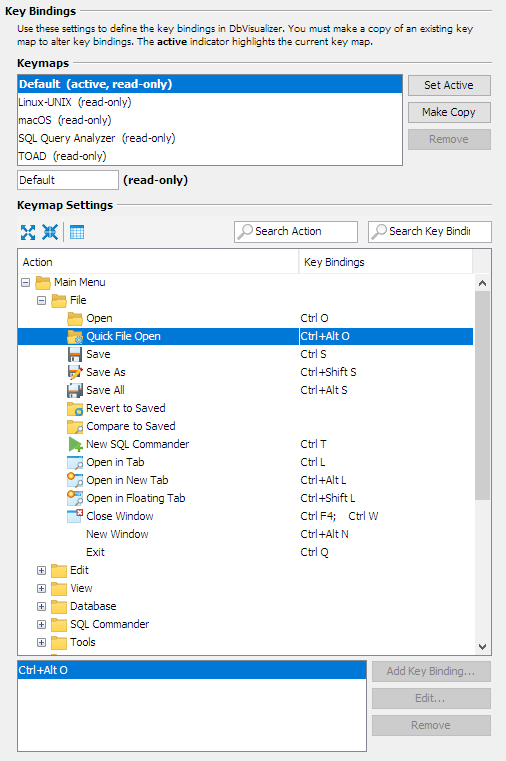
Task: Click the Add Key Binding button
Action: coord(431,671)
